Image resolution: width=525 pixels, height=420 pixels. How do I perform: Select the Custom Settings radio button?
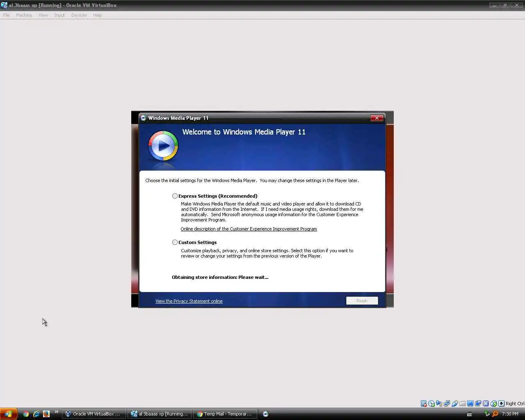click(x=175, y=242)
